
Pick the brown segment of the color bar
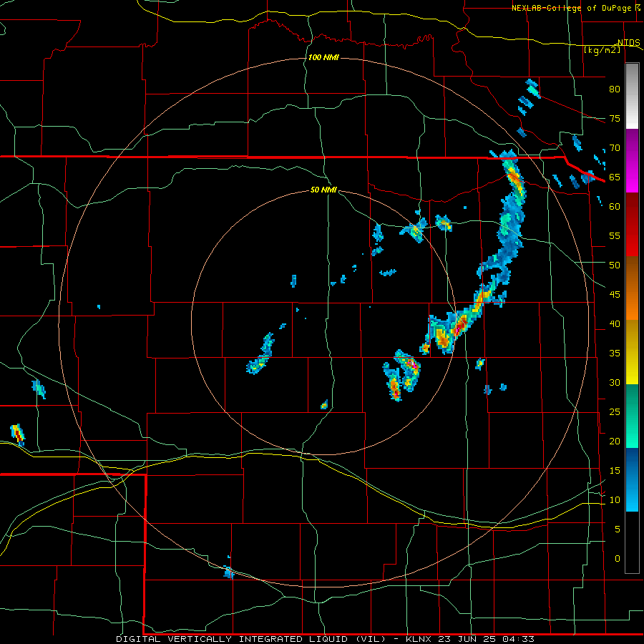point(632,273)
